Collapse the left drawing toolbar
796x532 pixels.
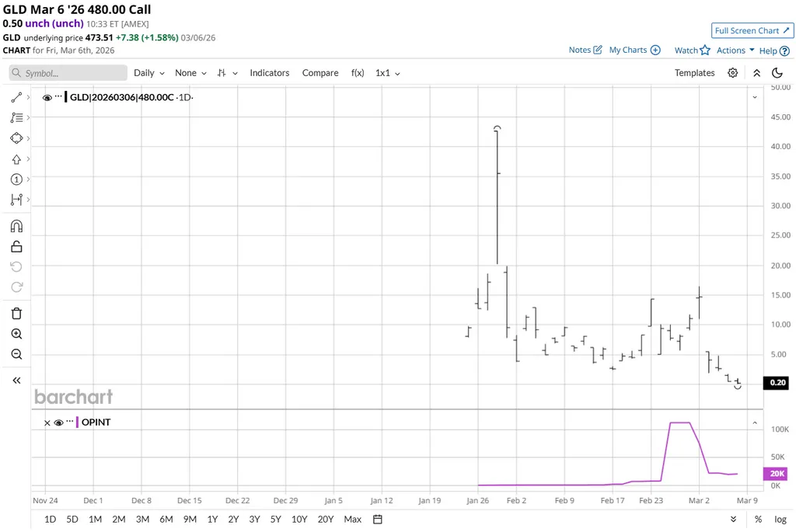pyautogui.click(x=16, y=381)
